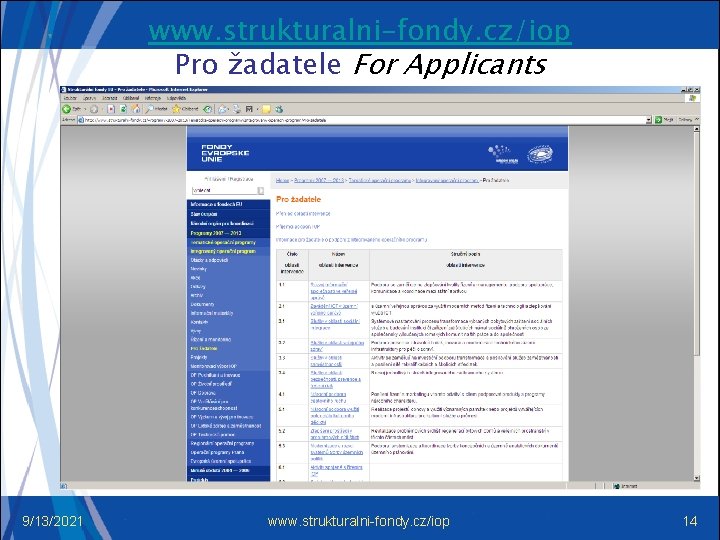Screen dimensions: 720x540
Task: Open the dropdown arrow beside Back button
Action: 85,109
